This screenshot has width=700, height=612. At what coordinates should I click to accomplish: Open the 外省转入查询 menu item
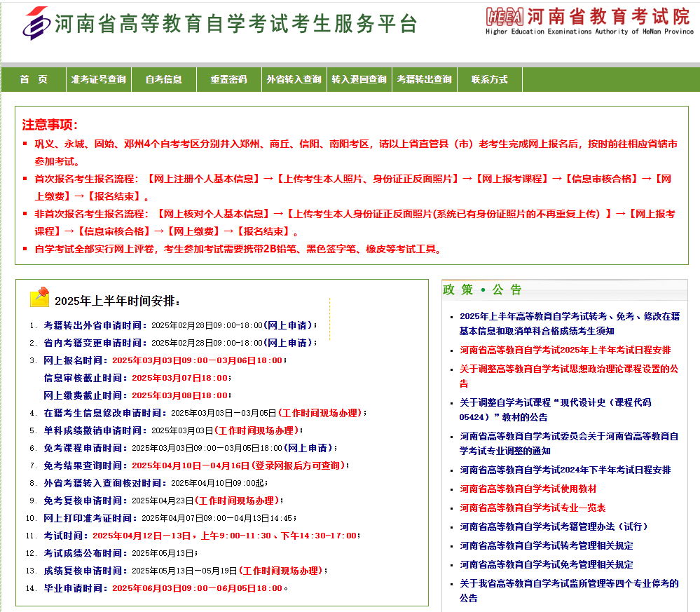pyautogui.click(x=294, y=79)
